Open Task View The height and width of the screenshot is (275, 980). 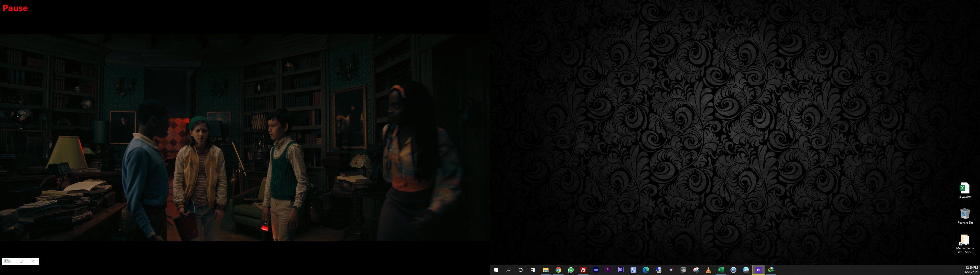coord(533,270)
